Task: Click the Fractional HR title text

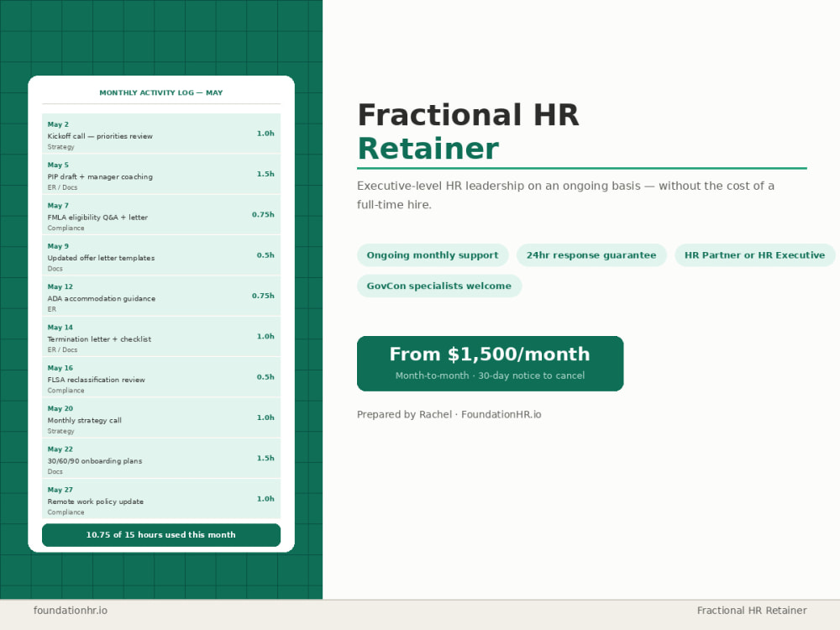Action: pyautogui.click(x=468, y=114)
